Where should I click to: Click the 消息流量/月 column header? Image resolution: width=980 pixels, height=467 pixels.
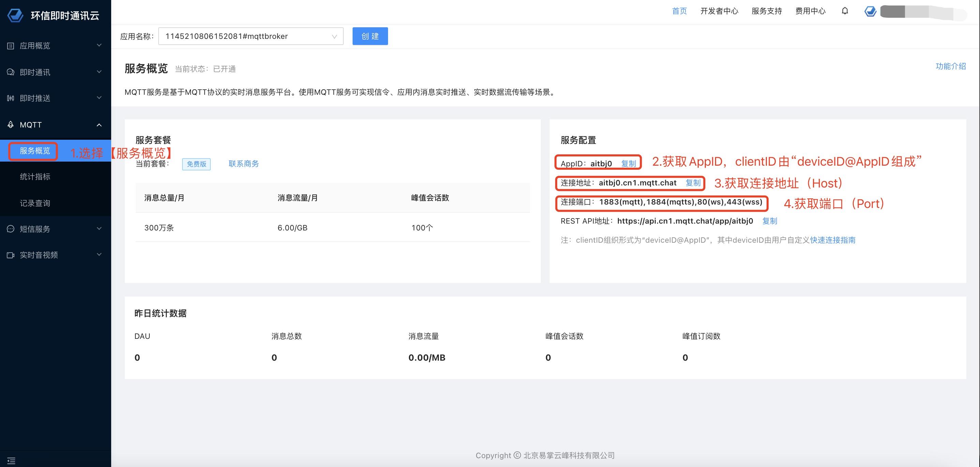(297, 198)
